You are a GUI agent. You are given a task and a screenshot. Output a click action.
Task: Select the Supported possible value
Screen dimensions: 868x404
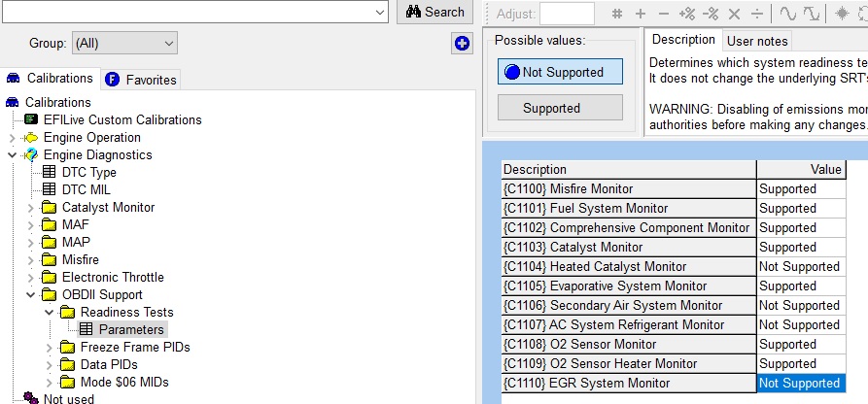pos(560,108)
